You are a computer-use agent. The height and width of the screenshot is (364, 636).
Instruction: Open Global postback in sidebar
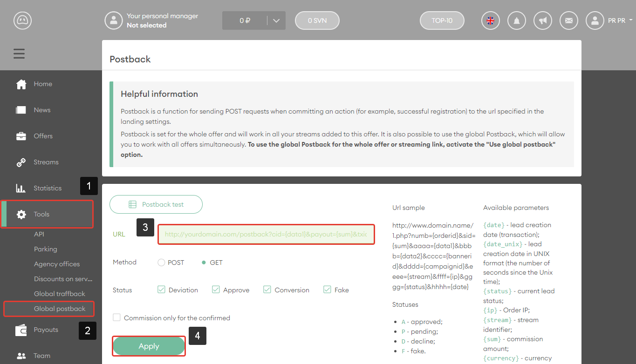[60, 309]
